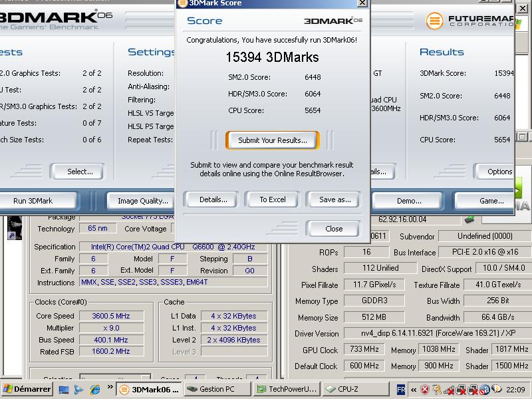532x399 pixels.
Task: Close the Score dialog with Close button
Action: pyautogui.click(x=334, y=229)
